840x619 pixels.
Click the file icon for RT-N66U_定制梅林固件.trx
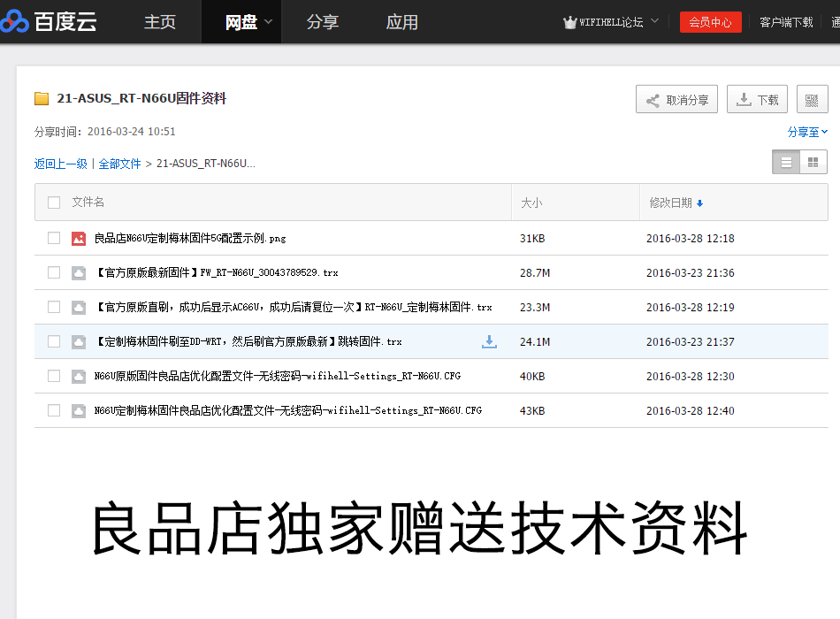pyautogui.click(x=79, y=308)
